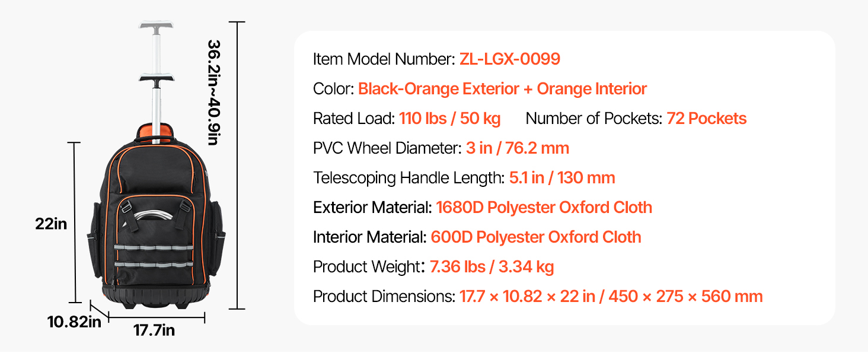Select the 72 Pockets value
This screenshot has width=868, height=356.
(x=706, y=119)
